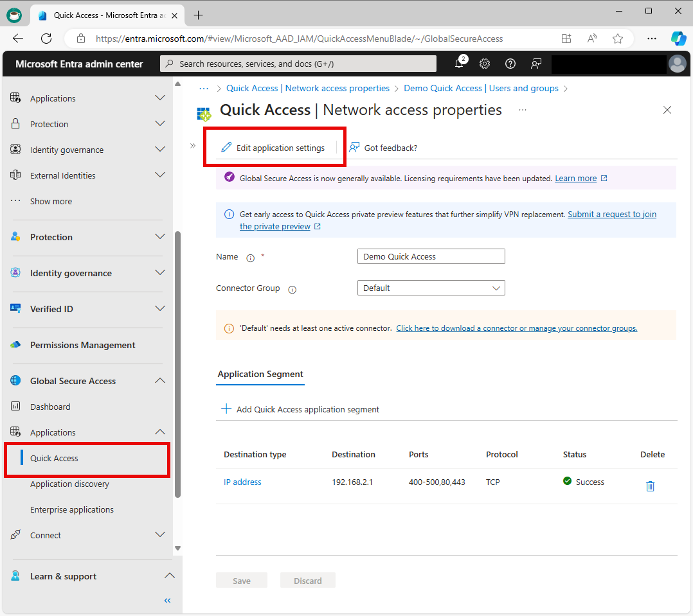This screenshot has height=616, width=693.
Task: Click the browser address bar
Action: pos(299,39)
